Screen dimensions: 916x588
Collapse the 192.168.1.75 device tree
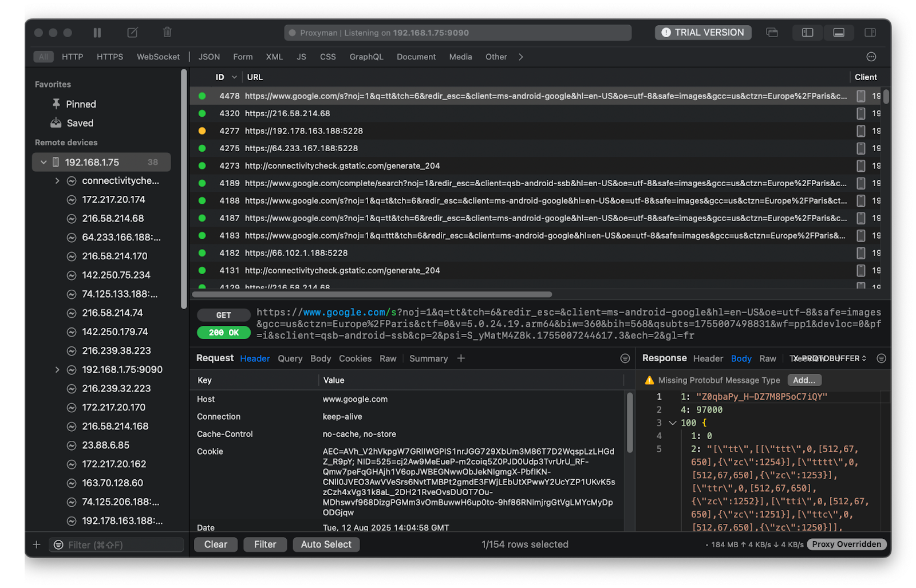[44, 163]
